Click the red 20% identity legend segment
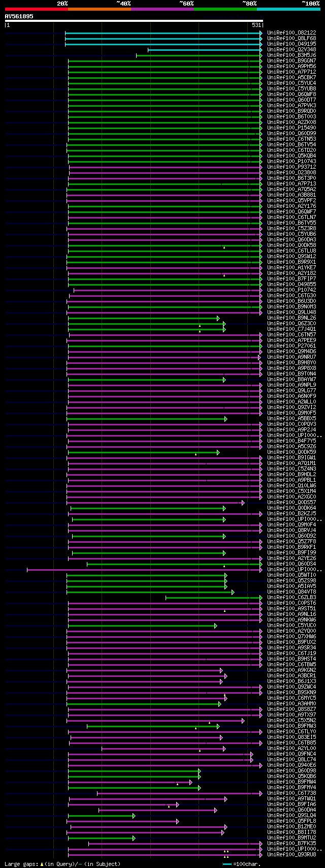 pyautogui.click(x=37, y=9)
